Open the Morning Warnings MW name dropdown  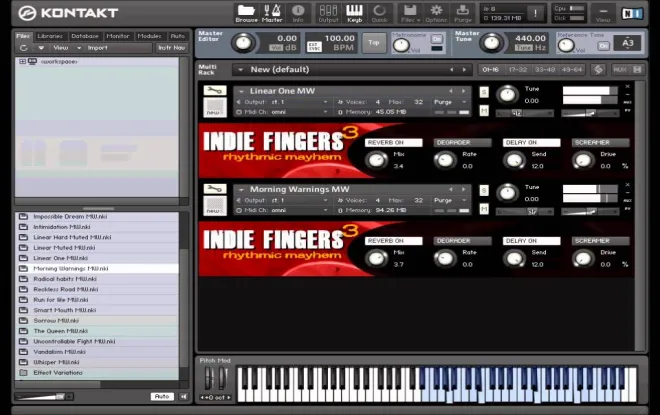tap(241, 189)
